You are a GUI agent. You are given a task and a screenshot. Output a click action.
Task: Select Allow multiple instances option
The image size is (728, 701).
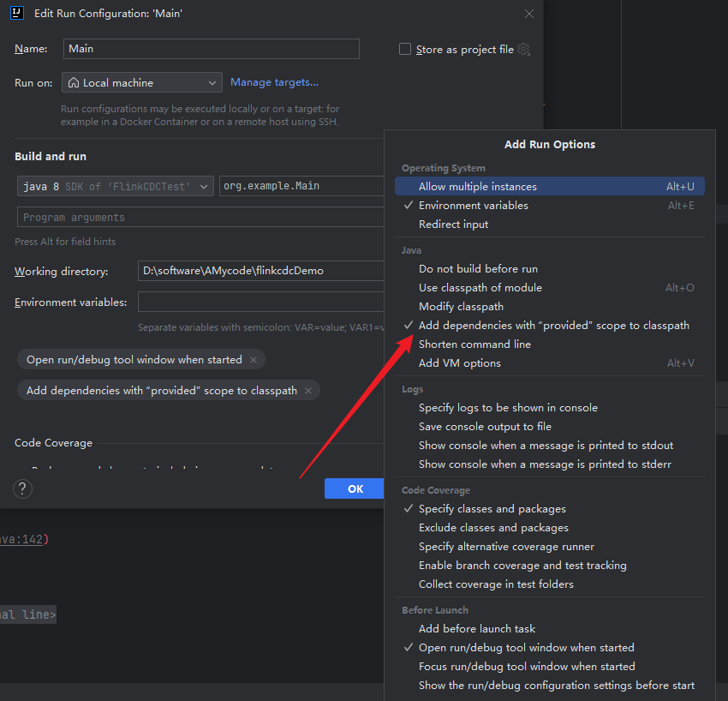coord(477,187)
